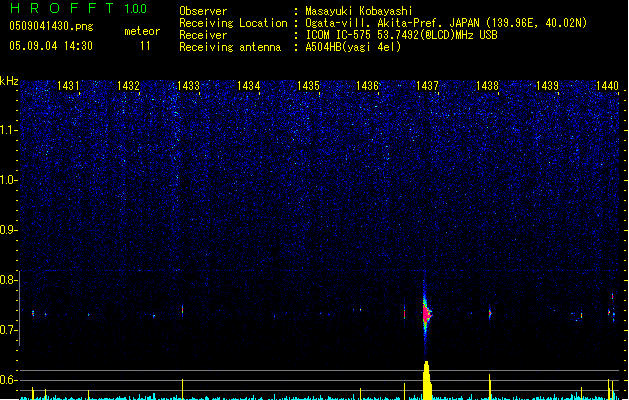Screen dimensions: 629x400
Task: Click the HROFFT 1.00 title text
Action: tap(79, 8)
